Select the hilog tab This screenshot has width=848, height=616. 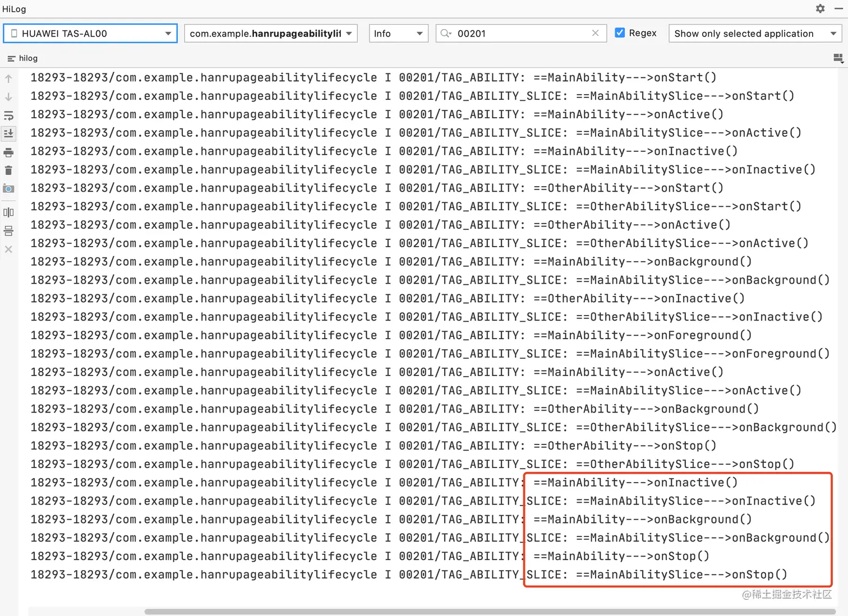coord(22,58)
